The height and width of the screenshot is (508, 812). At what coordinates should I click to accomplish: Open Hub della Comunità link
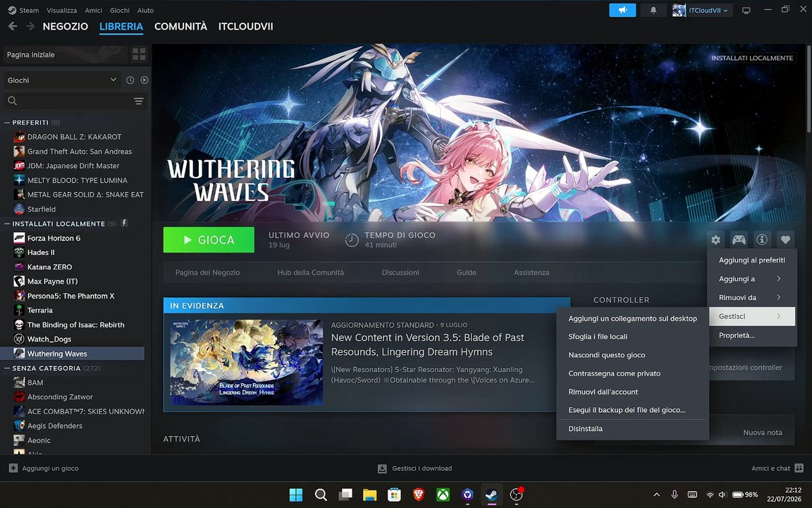[x=310, y=272]
